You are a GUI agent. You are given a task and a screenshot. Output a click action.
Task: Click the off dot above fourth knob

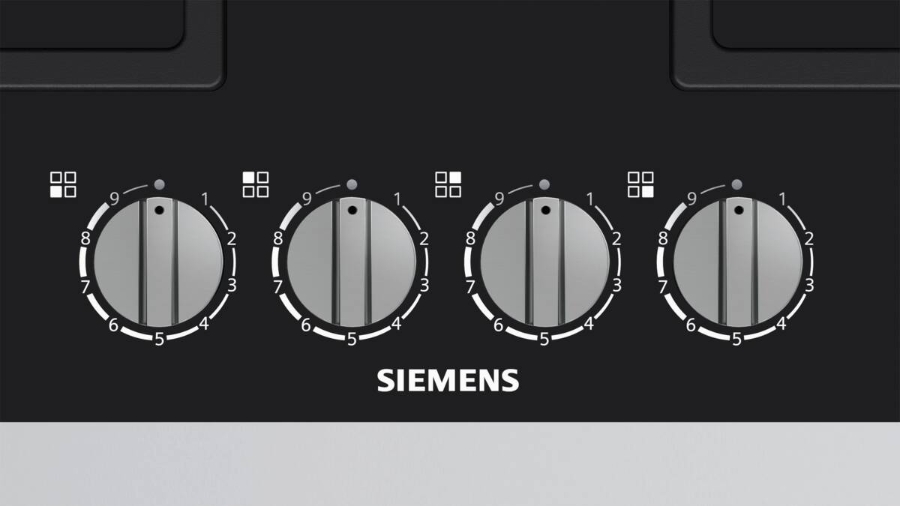[736, 185]
